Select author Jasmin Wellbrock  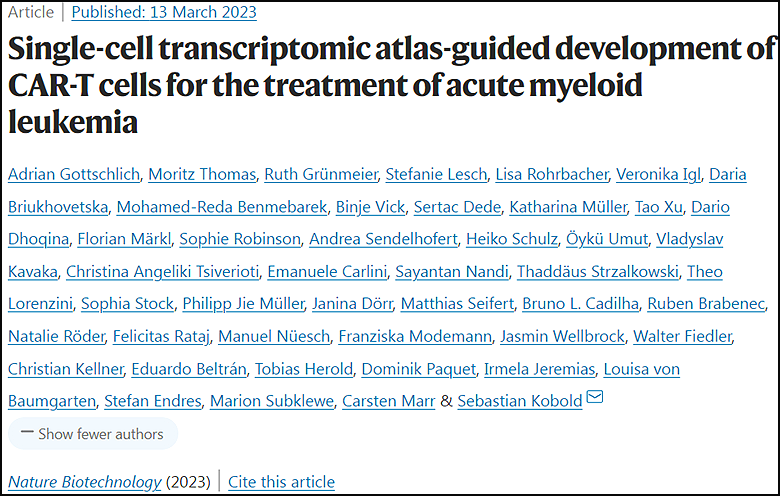click(562, 336)
